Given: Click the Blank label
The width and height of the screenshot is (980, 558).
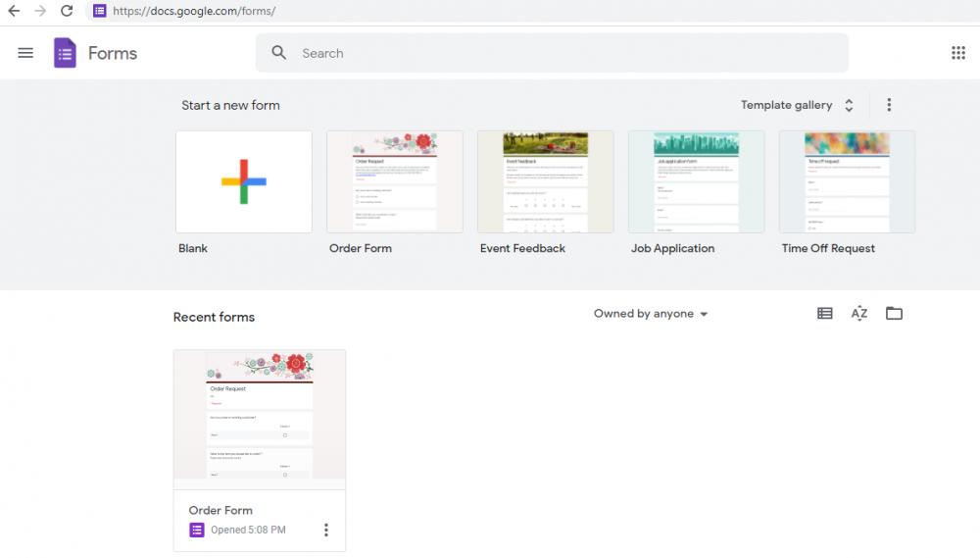Looking at the screenshot, I should pos(192,248).
